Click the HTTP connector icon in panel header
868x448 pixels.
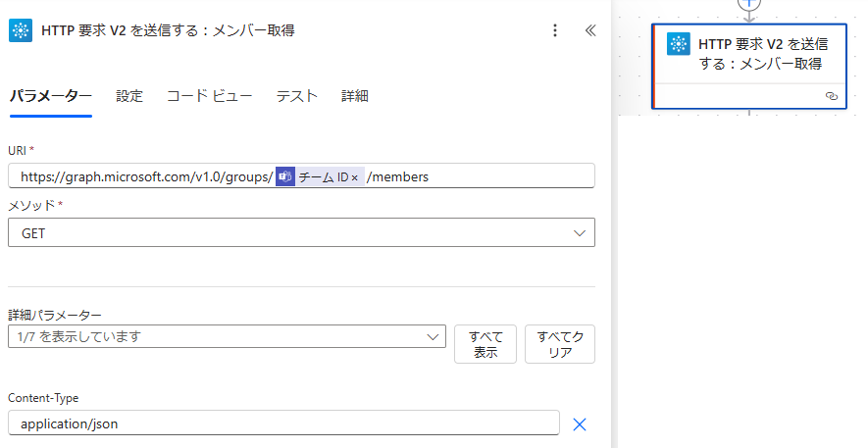(x=21, y=30)
